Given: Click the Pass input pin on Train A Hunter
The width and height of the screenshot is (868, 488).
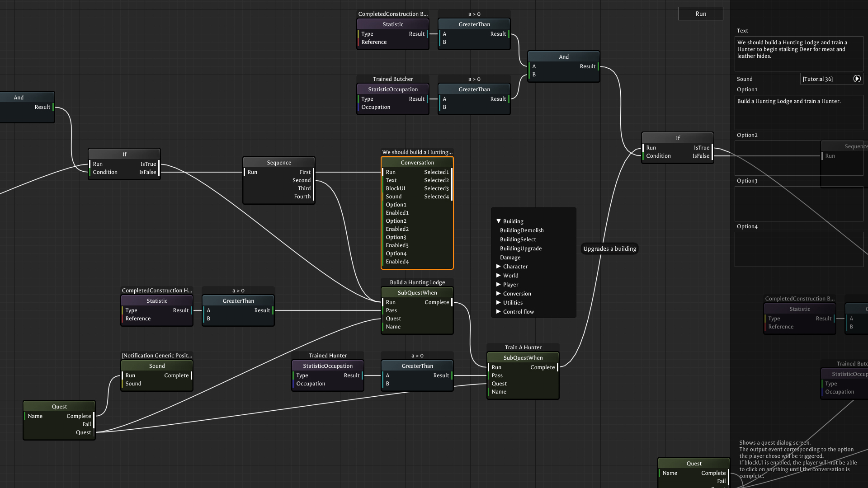Looking at the screenshot, I should 489,375.
